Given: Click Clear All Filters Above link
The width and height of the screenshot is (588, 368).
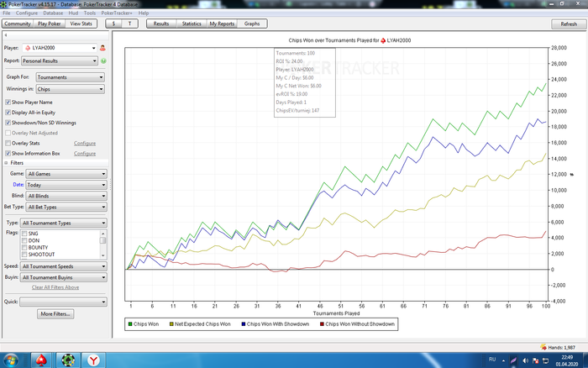Looking at the screenshot, I should [x=55, y=287].
